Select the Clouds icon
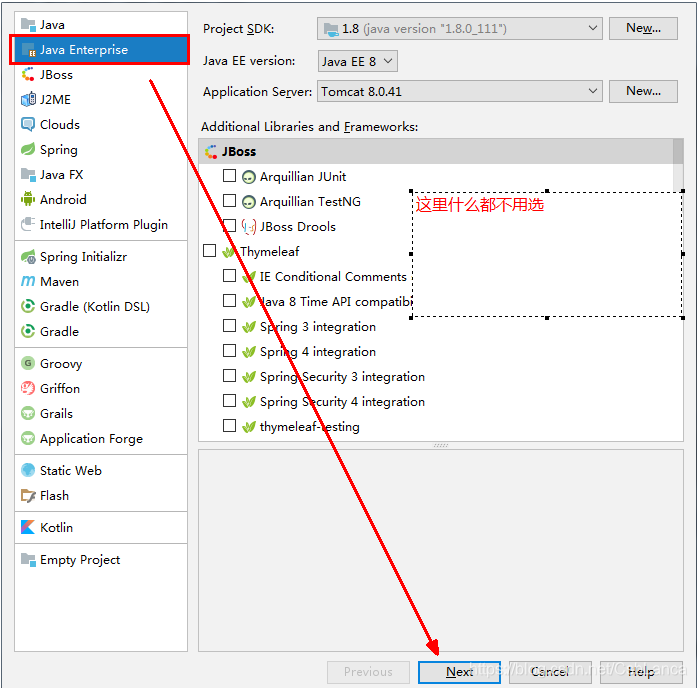Image resolution: width=697 pixels, height=688 pixels. point(28,124)
